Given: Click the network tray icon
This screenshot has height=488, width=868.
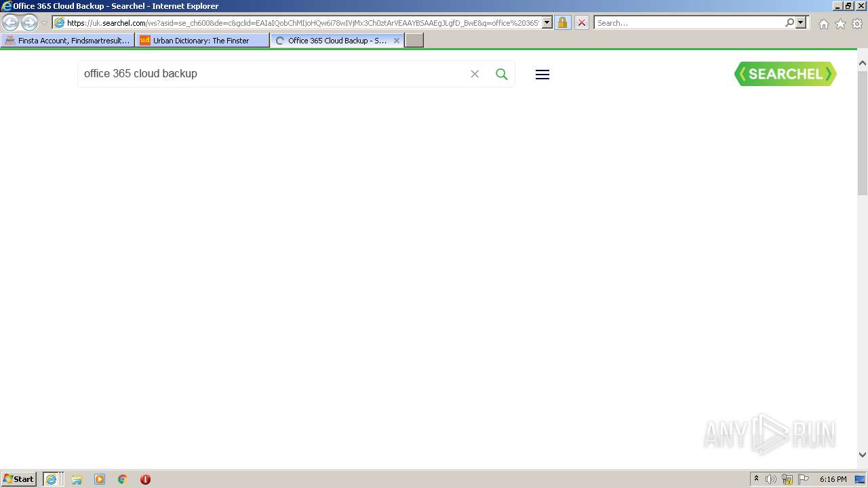Looking at the screenshot, I should point(787,479).
